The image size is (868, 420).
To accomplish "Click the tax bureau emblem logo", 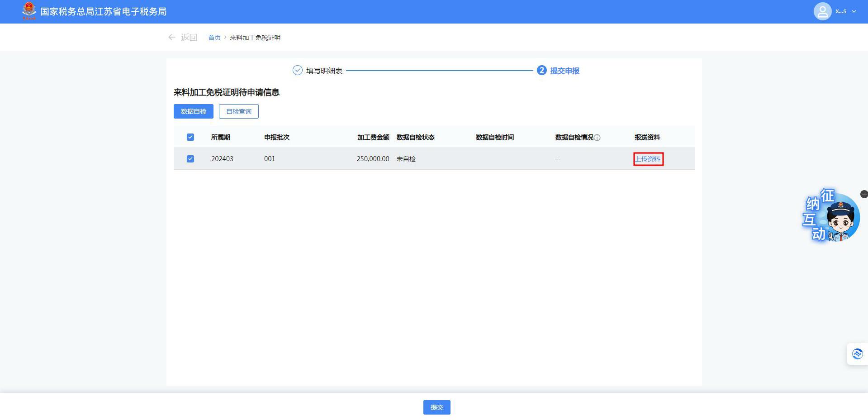I will [x=29, y=11].
